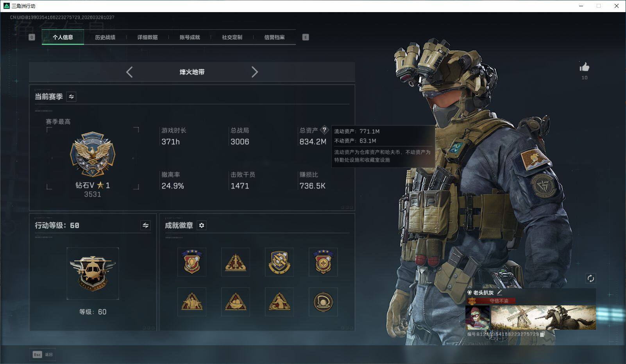Click the windmill knight banner card
The image size is (626, 364).
click(x=543, y=318)
